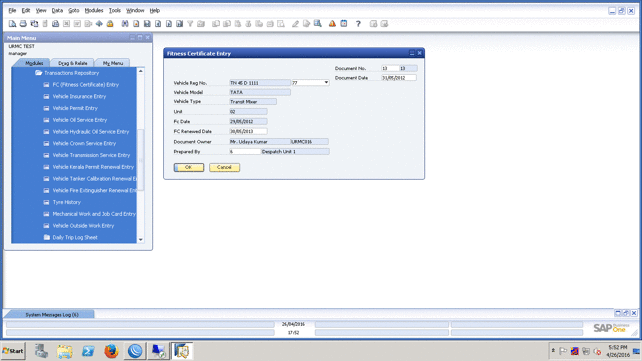Image resolution: width=642 pixels, height=361 pixels.
Task: Click the Add new record icon
Action: [136, 24]
